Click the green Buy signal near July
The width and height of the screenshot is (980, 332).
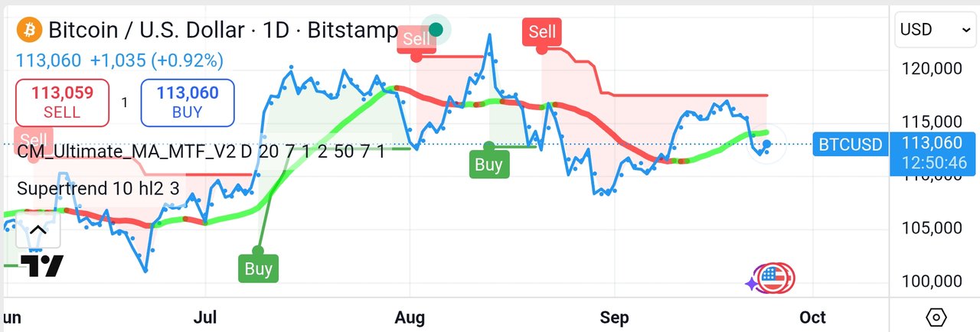click(x=258, y=269)
